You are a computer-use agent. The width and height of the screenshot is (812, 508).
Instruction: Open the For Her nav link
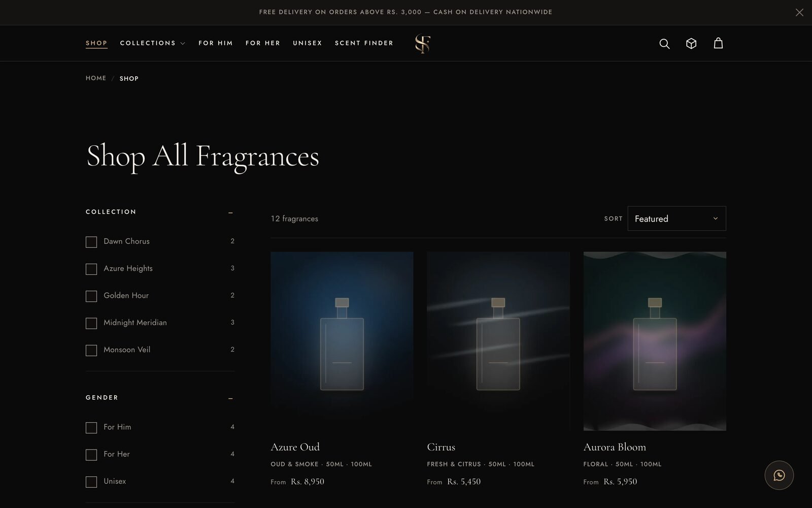[263, 43]
